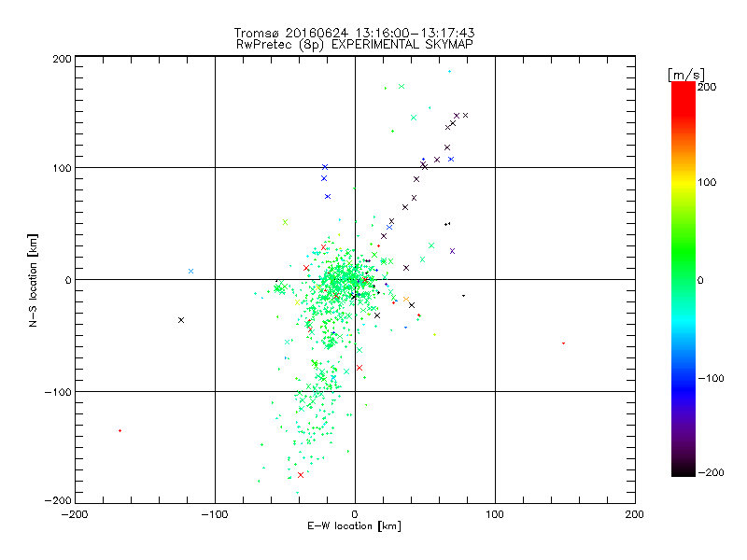The width and height of the screenshot is (747, 560).
Task: Click the x-axis tick label '-100'
Action: (x=215, y=514)
